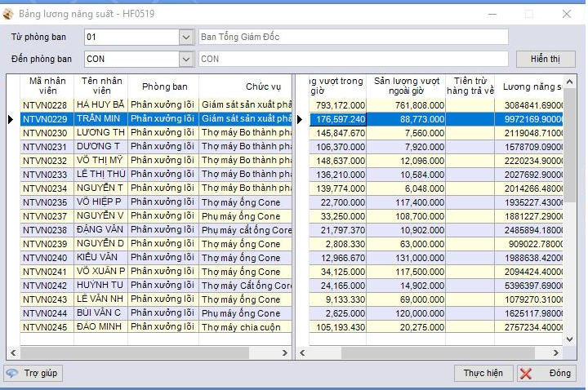Click the Mã nhân viên column header

47,86
